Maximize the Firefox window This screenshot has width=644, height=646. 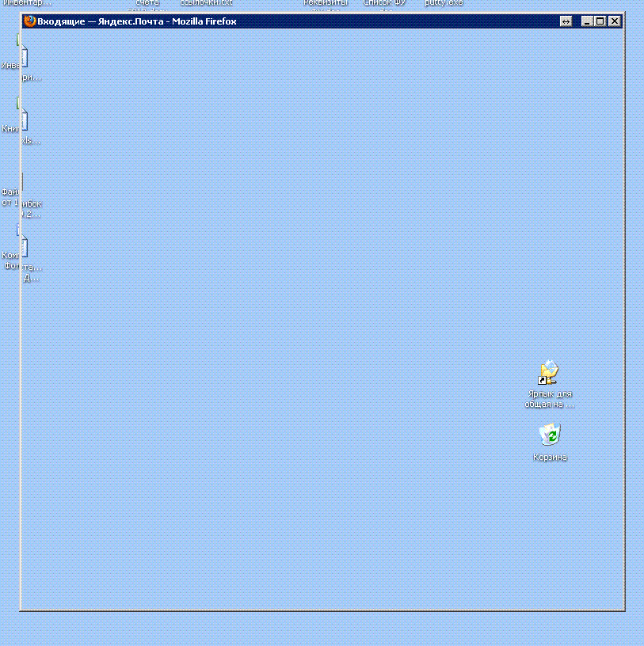point(600,21)
